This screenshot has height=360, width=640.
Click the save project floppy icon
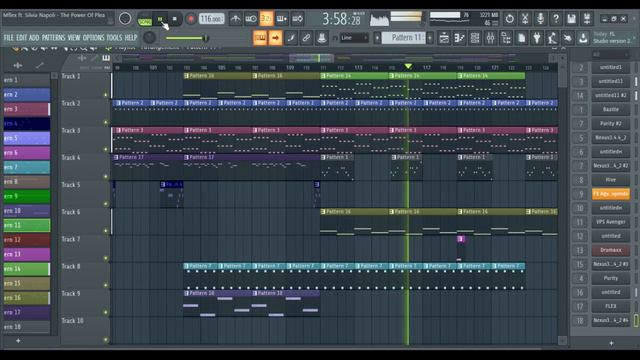(571, 19)
